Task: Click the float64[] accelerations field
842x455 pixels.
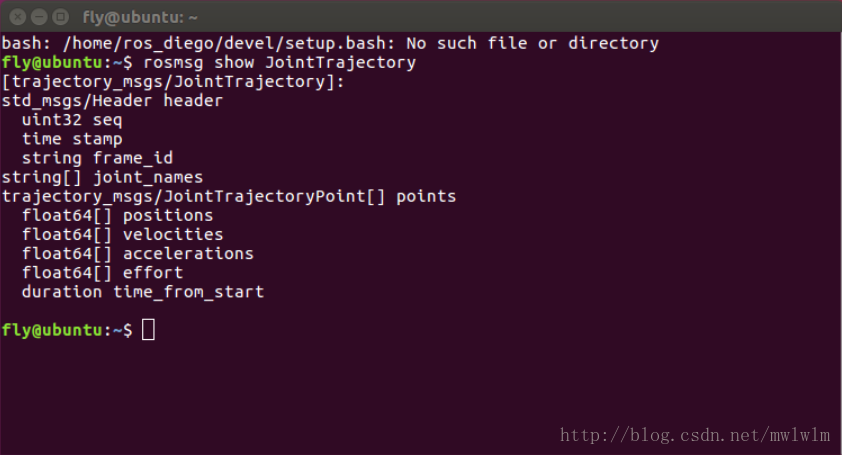Action: click(137, 254)
